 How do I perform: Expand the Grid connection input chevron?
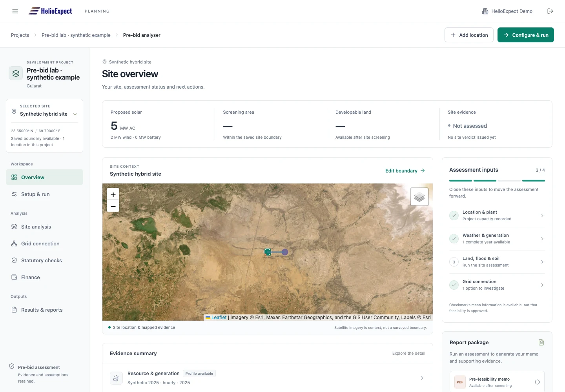click(542, 285)
